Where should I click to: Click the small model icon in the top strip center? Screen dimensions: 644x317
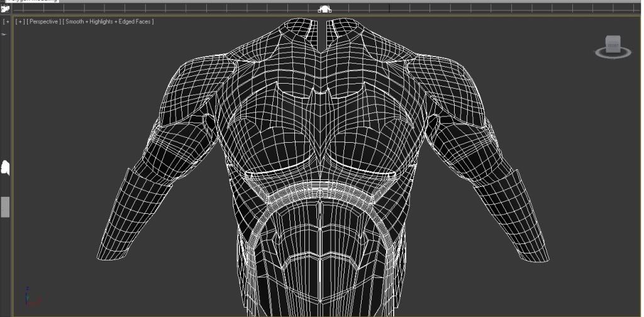(325, 9)
